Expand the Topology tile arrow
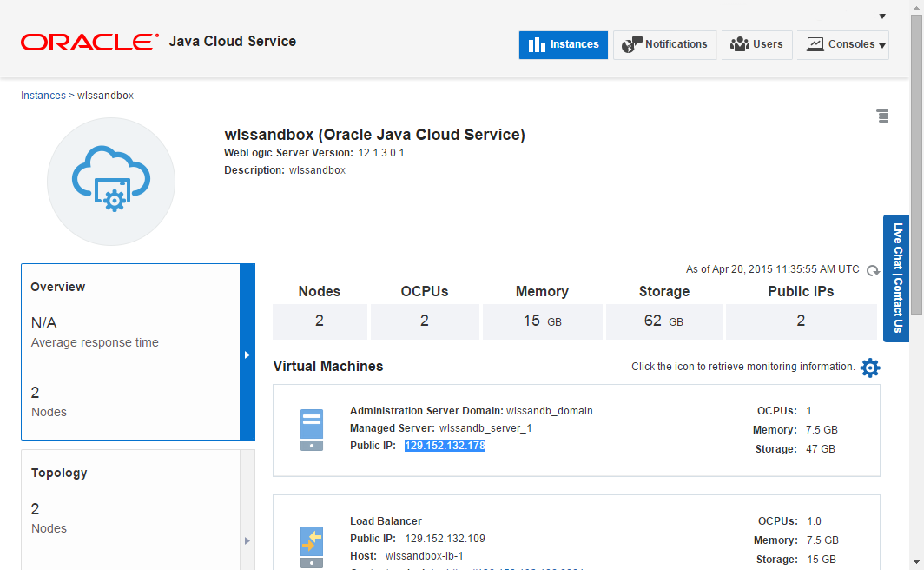Viewport: 924px width, 570px height. click(x=247, y=540)
